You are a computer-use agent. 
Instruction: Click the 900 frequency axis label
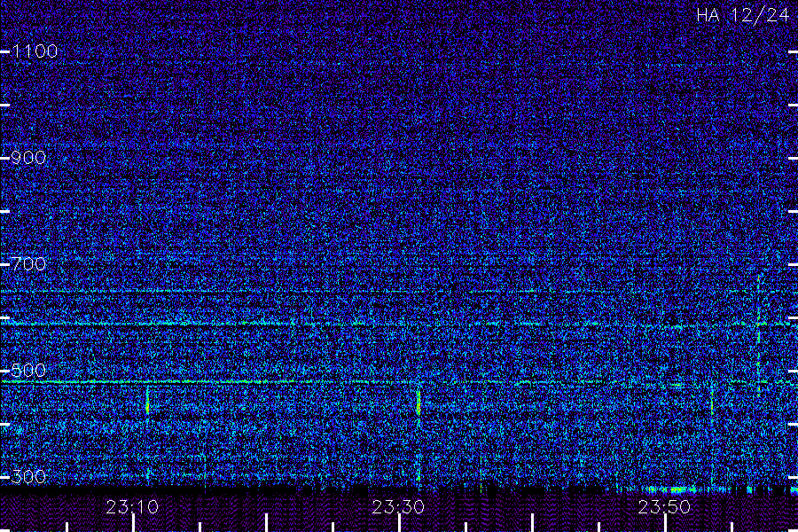point(28,158)
